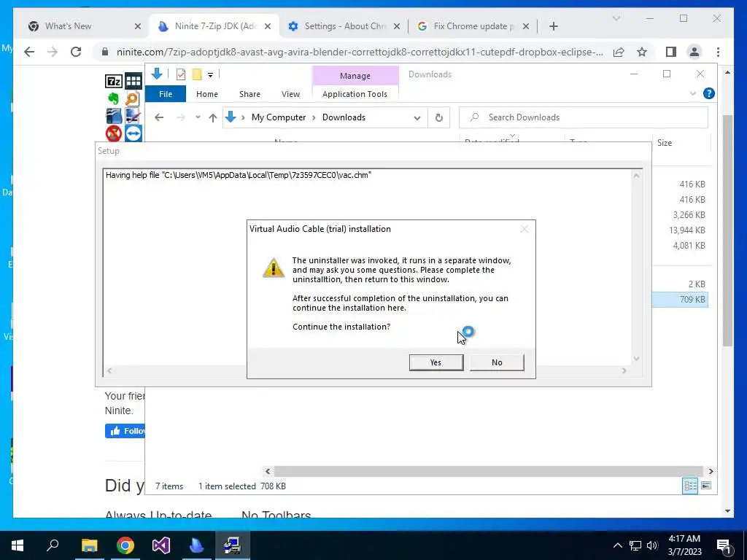Bookmark this page with the star icon
Image resolution: width=747 pixels, height=560 pixels.
(642, 52)
